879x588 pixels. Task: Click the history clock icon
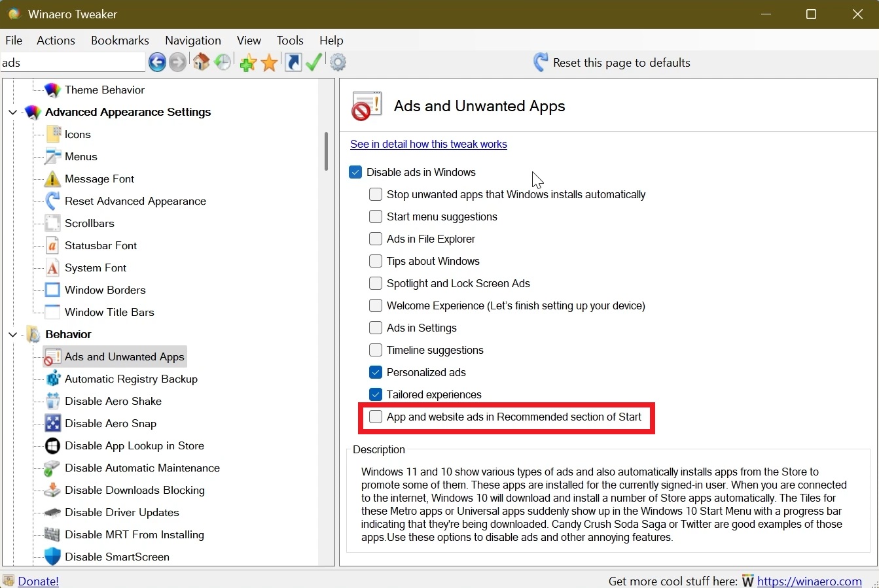click(223, 62)
